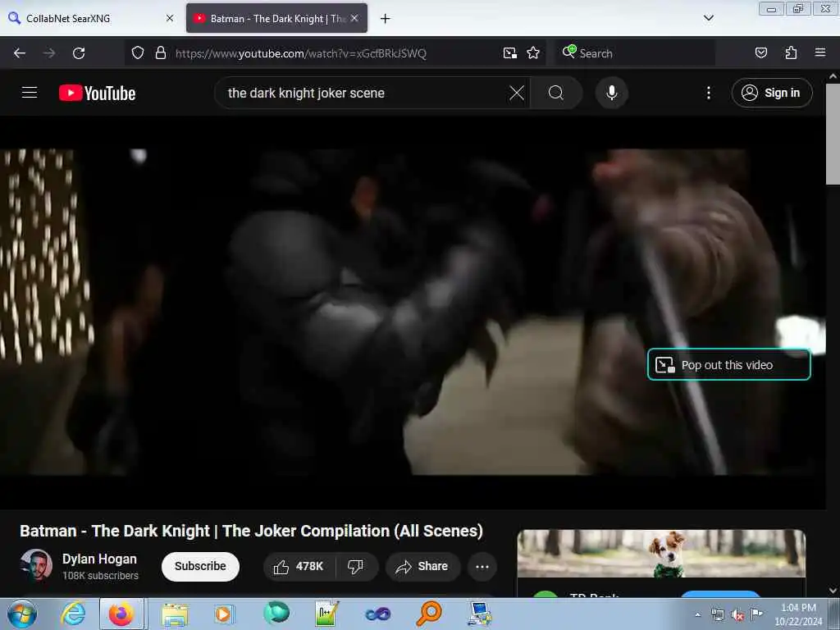Image resolution: width=840 pixels, height=630 pixels.
Task: Click the Sign in button
Action: 772,93
